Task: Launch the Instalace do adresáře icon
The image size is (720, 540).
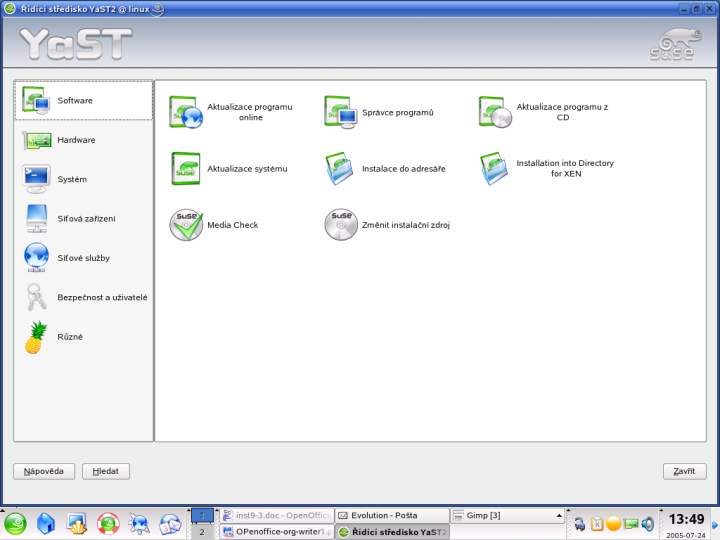Action: click(x=340, y=169)
